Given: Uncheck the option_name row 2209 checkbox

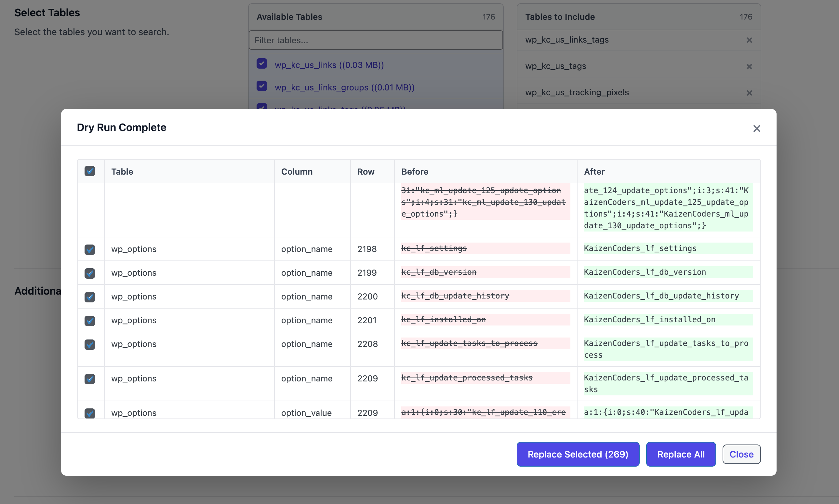Looking at the screenshot, I should [x=90, y=379].
